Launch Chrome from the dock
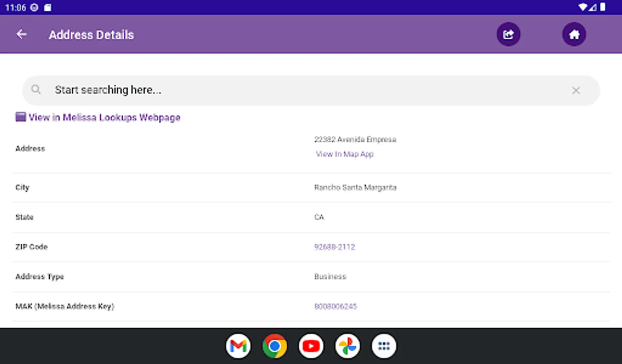This screenshot has width=622, height=364. click(x=275, y=346)
